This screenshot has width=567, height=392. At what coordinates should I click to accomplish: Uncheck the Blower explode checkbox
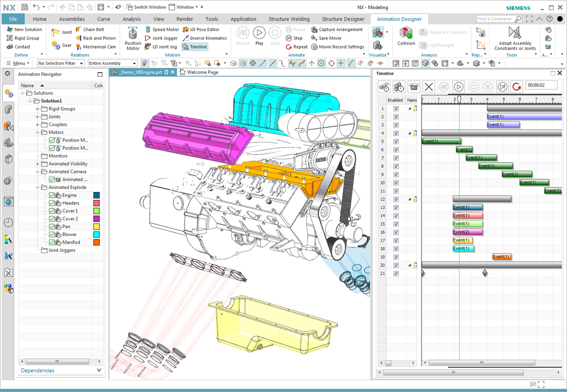(x=51, y=234)
